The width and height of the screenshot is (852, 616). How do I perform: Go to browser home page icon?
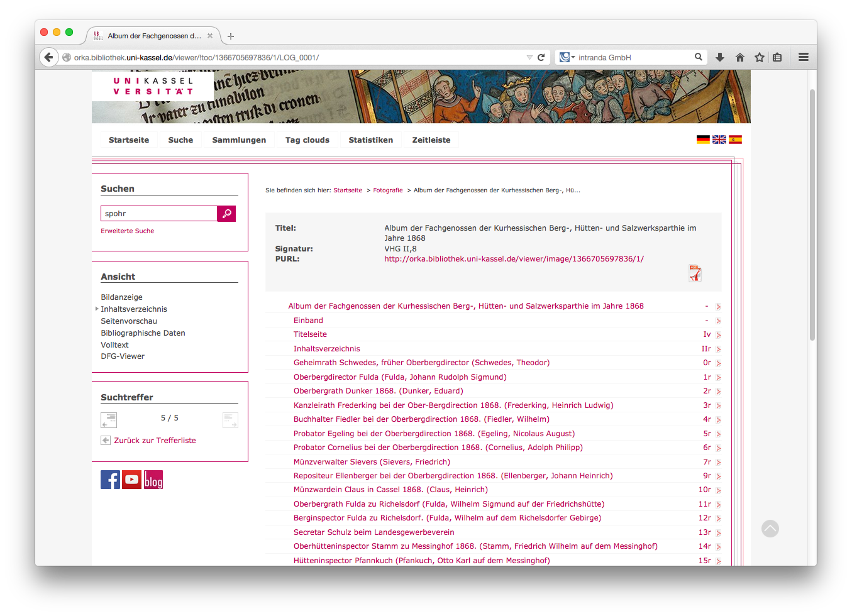(739, 57)
